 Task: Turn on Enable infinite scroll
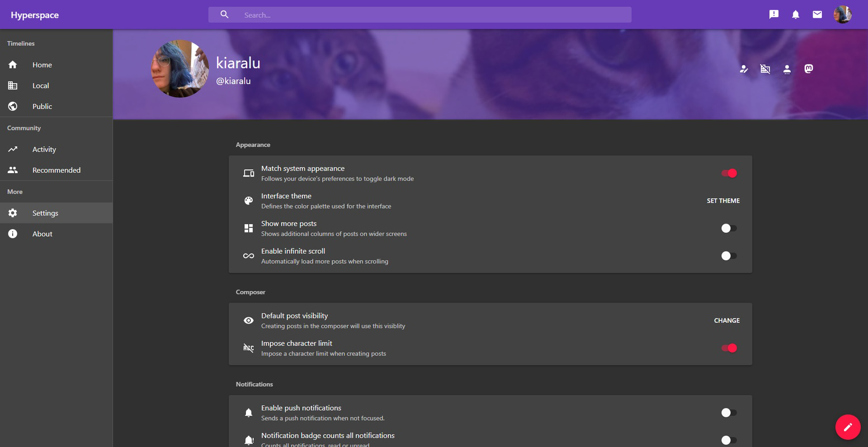click(729, 256)
